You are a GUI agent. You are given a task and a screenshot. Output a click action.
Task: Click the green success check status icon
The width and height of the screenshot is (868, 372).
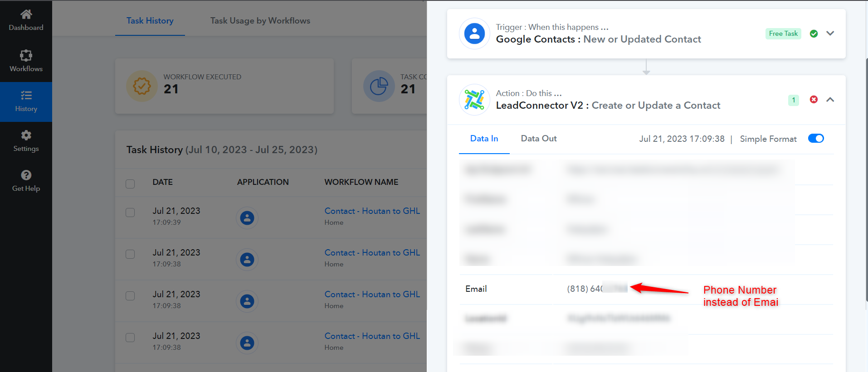(814, 34)
